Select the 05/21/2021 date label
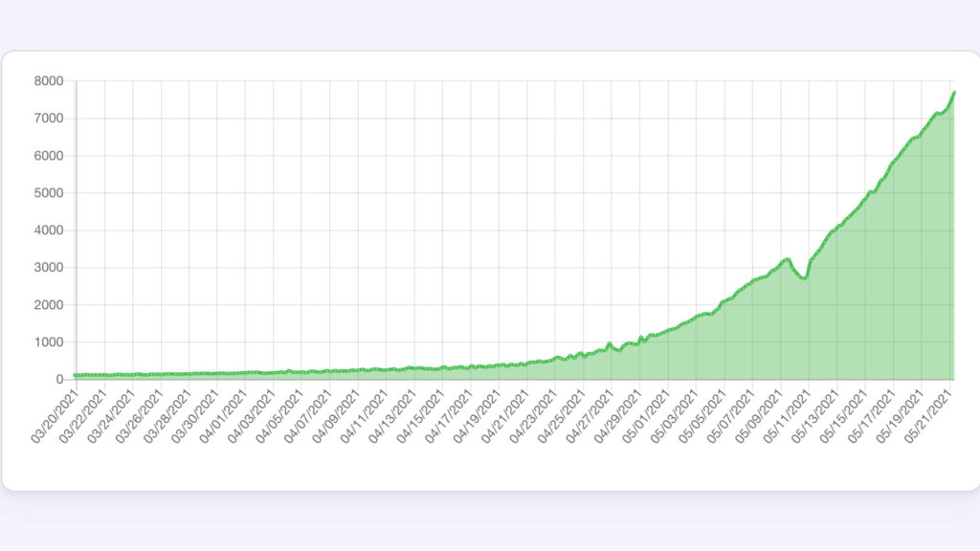The height and width of the screenshot is (551, 980). (926, 416)
